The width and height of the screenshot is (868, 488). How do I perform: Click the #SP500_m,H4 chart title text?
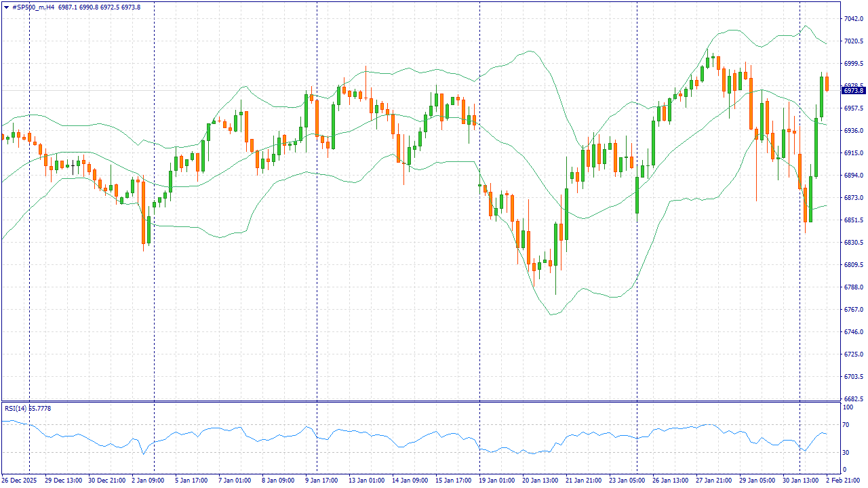coord(33,7)
